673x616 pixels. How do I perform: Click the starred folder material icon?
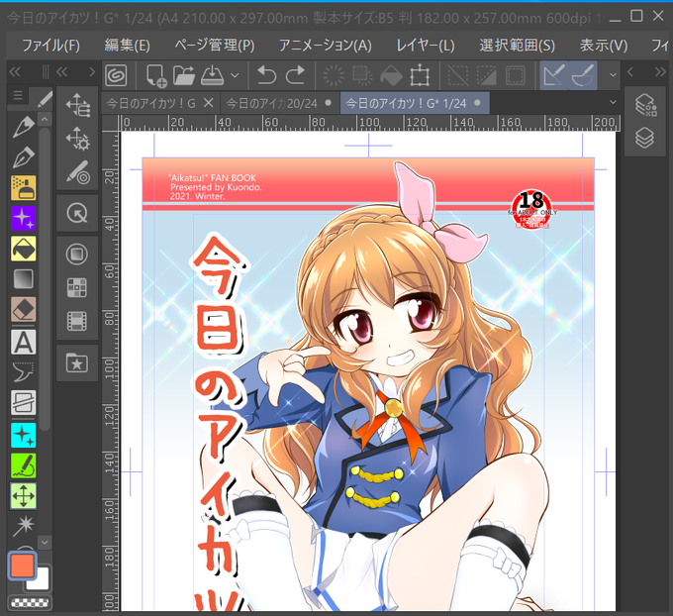tap(77, 362)
